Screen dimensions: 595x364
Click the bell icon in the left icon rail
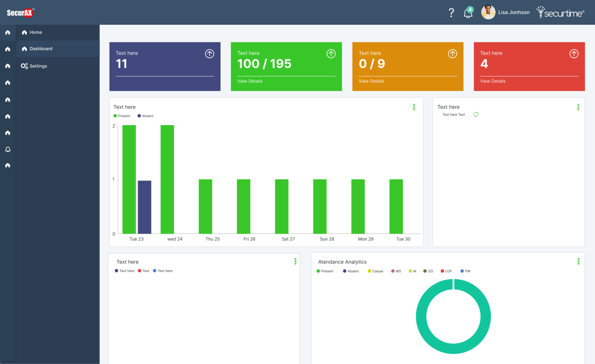point(8,149)
